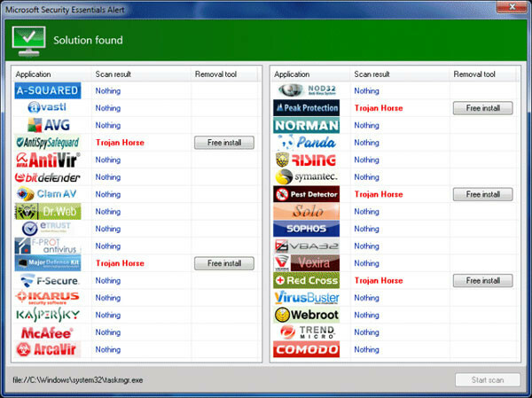Select the NORMAN logo

pos(306,125)
